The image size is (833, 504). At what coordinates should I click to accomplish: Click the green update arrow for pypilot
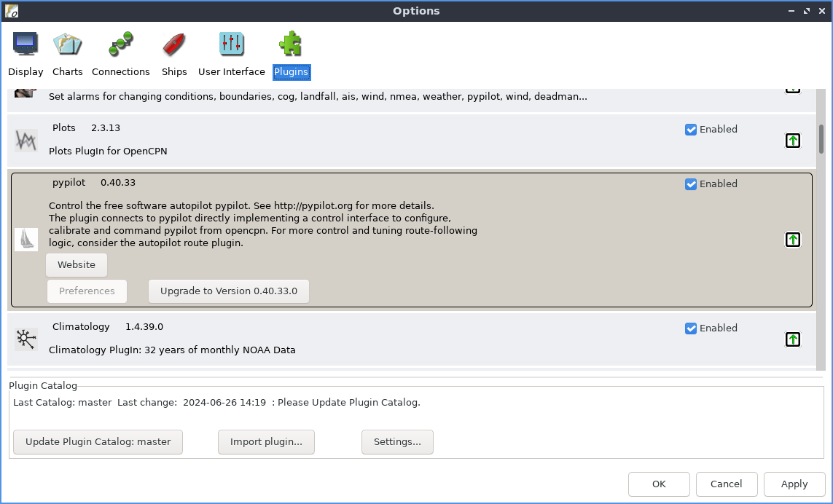tap(792, 239)
